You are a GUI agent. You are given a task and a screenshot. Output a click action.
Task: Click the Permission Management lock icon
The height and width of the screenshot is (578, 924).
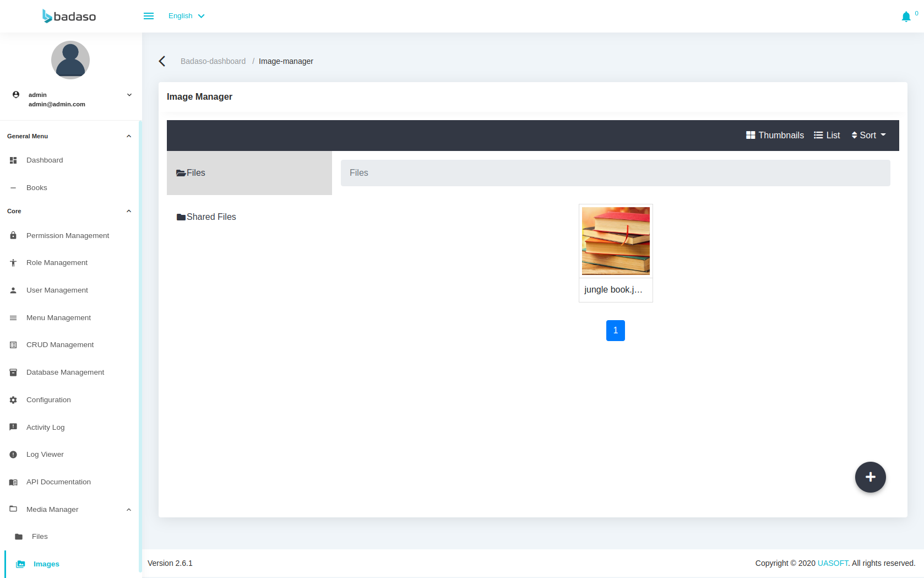[x=13, y=235]
